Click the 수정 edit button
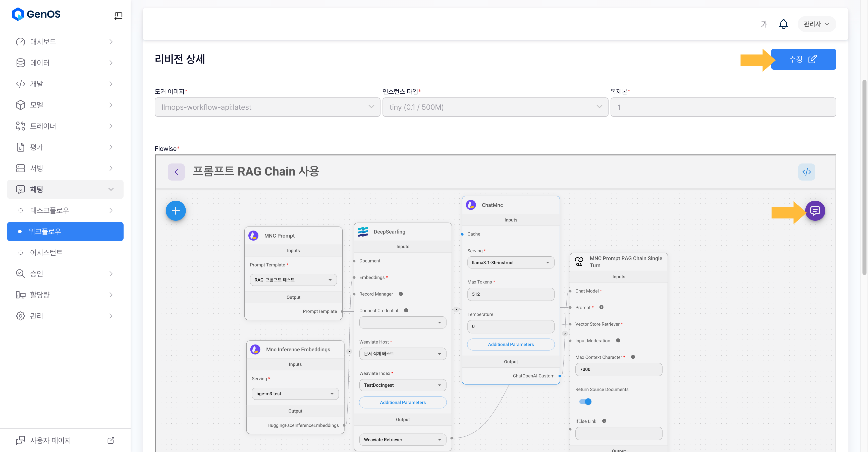This screenshot has width=868, height=452. click(x=803, y=59)
